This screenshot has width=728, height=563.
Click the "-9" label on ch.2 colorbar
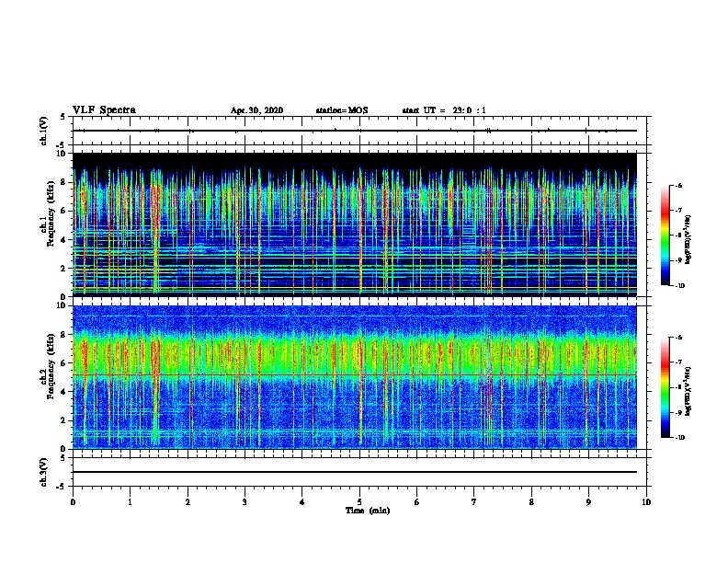[678, 412]
